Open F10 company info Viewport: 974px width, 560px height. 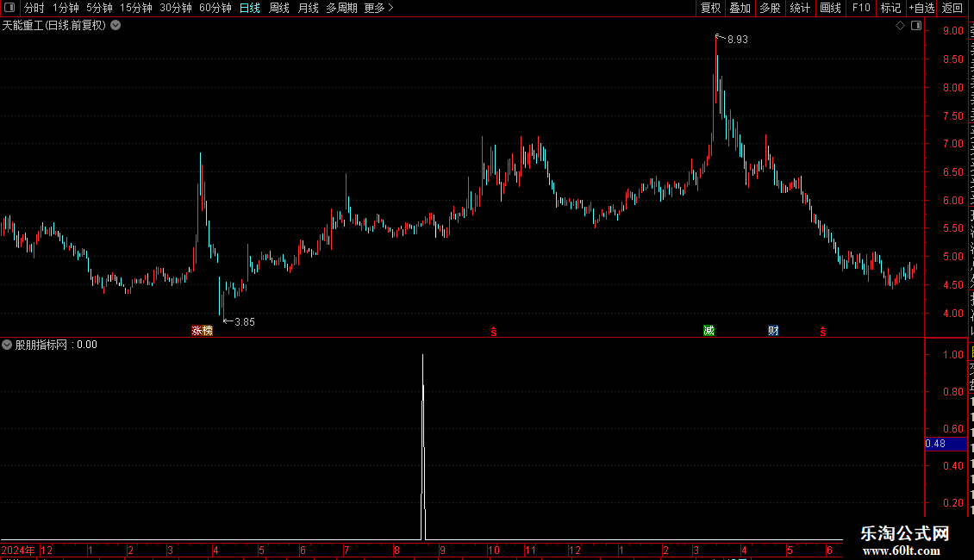(861, 8)
